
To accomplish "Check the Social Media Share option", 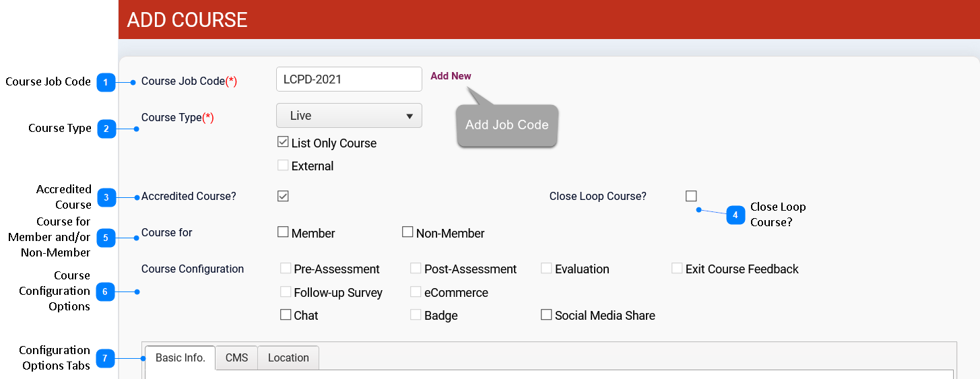I will (546, 315).
